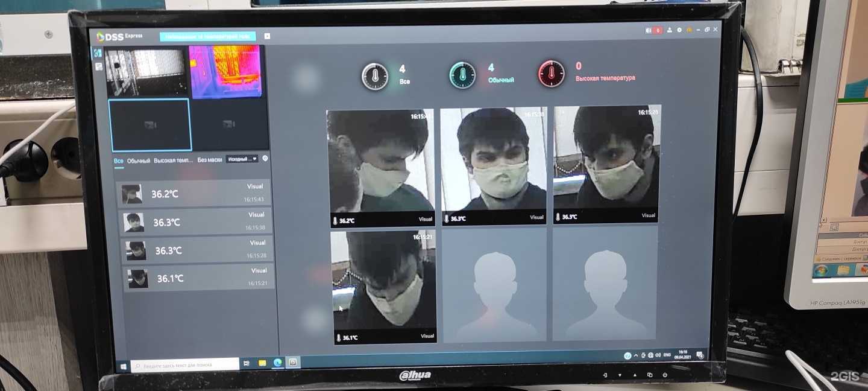Expand the hidden system tray icons chevron

click(x=636, y=355)
